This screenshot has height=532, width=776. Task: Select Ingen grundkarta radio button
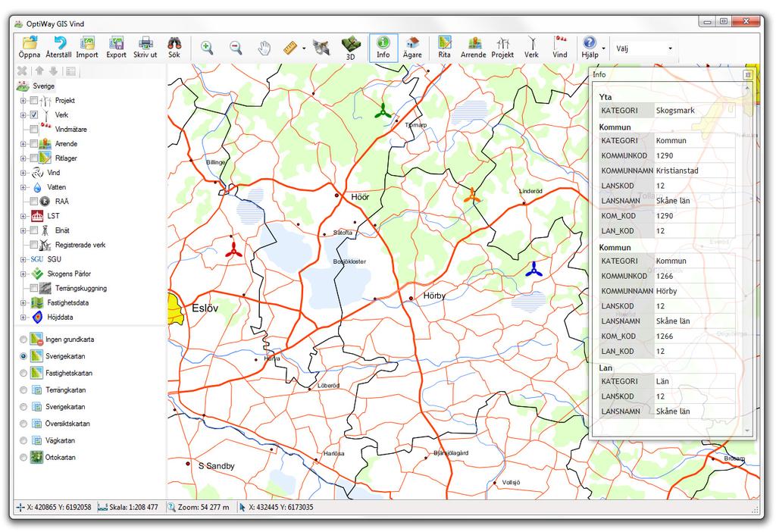[x=23, y=340]
